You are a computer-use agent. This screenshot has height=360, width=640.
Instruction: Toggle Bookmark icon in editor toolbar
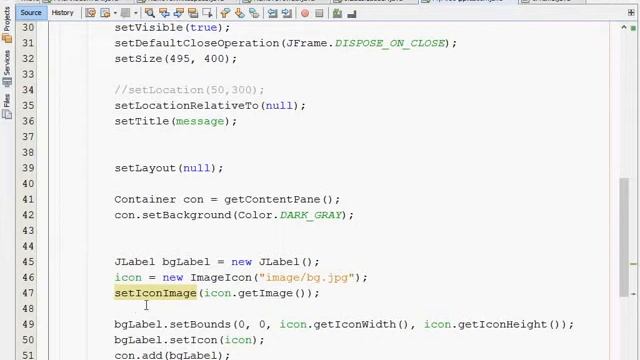[254, 13]
